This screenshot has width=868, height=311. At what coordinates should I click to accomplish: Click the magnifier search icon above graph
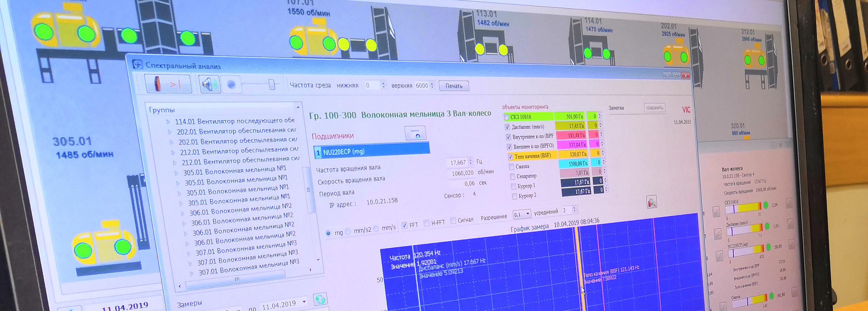point(652,202)
